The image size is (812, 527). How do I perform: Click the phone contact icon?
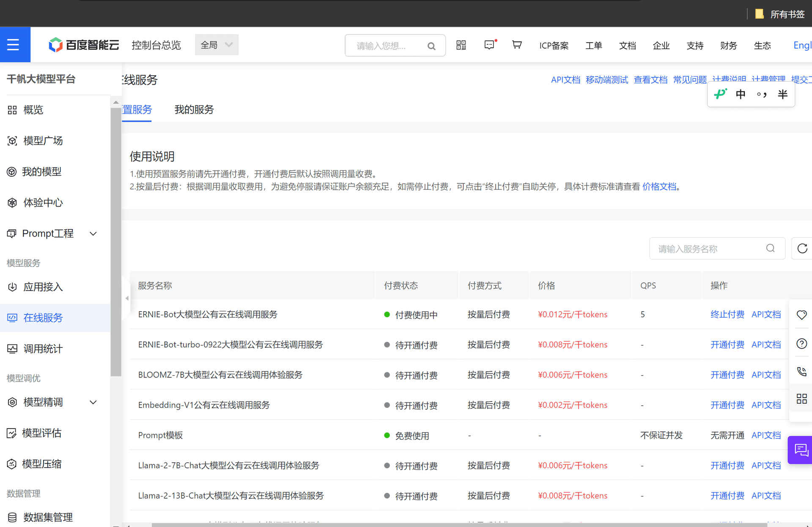802,372
